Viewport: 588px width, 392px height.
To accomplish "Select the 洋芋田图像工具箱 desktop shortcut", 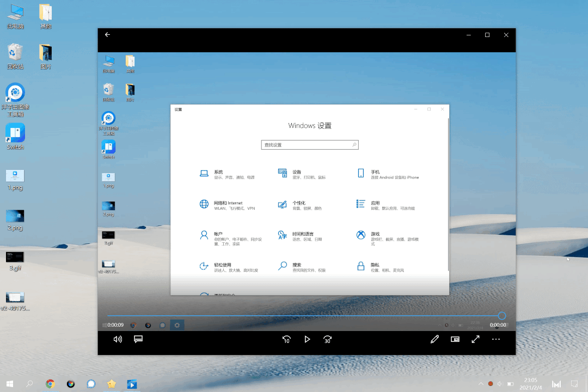I will click(x=15, y=100).
